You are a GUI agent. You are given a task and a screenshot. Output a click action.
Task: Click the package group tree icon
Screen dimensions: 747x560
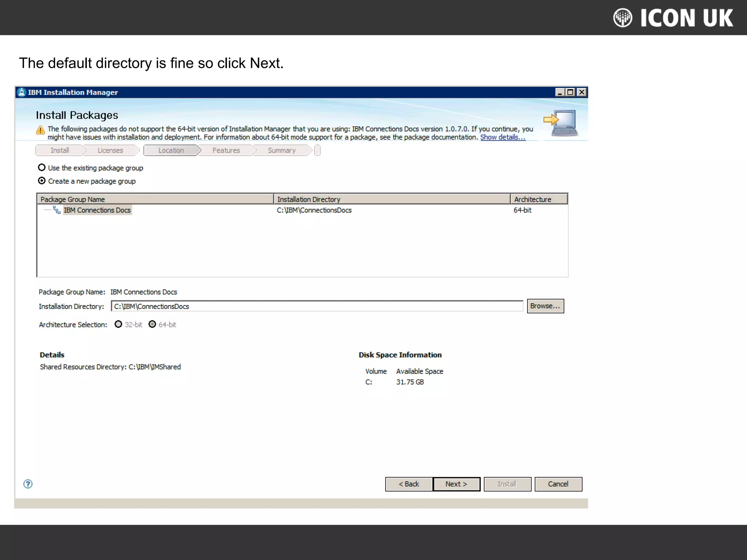[x=57, y=210]
